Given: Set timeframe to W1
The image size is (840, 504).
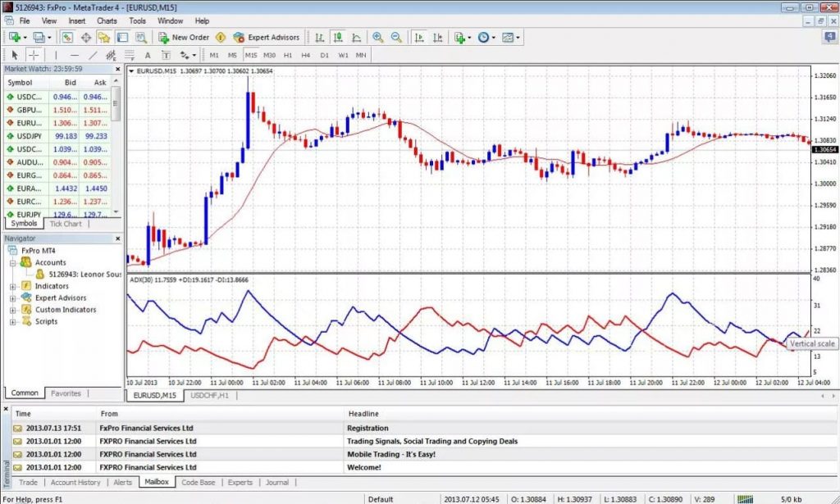Looking at the screenshot, I should [343, 55].
